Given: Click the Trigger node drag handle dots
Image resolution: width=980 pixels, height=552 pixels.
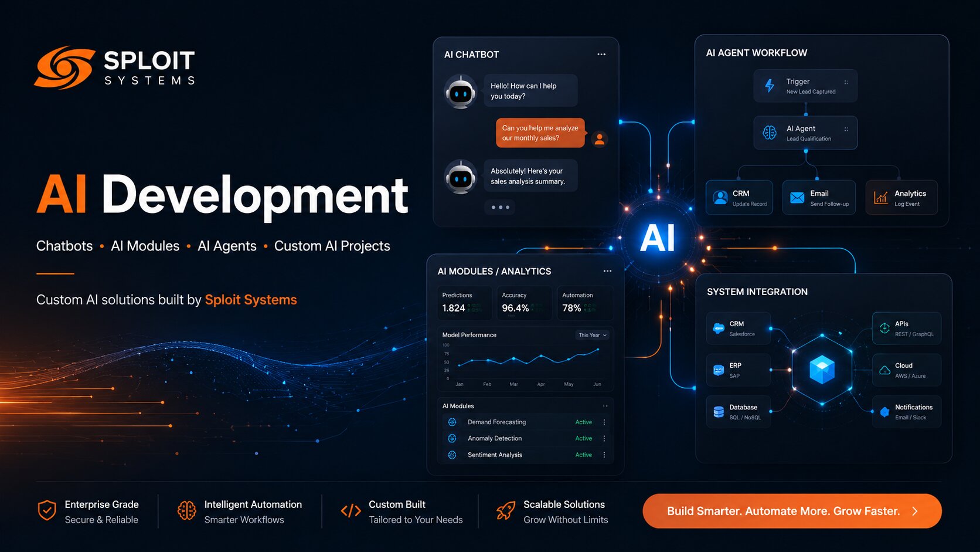Looking at the screenshot, I should [846, 82].
